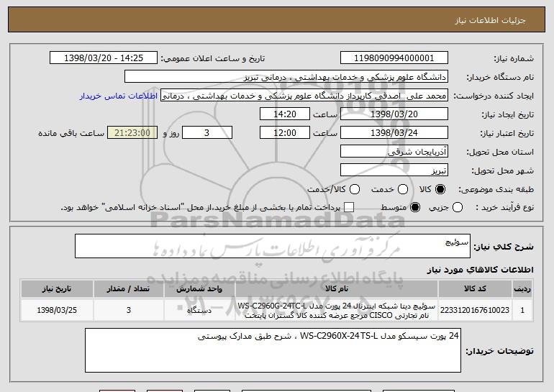The width and height of the screenshot is (554, 392).
Task: Click the شرح کلی نیاز label
Action: pyautogui.click(x=504, y=247)
